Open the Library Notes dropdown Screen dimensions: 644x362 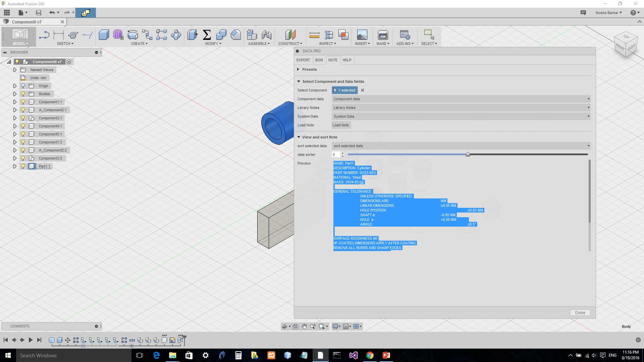461,108
